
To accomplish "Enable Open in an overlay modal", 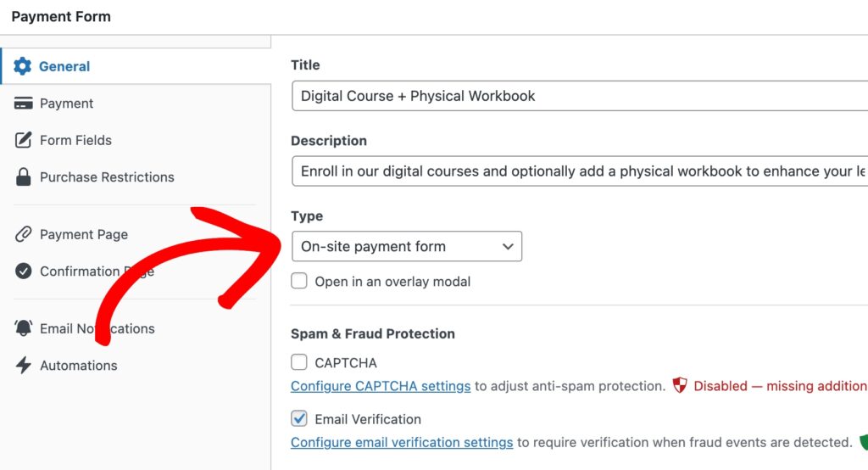I will pos(299,281).
